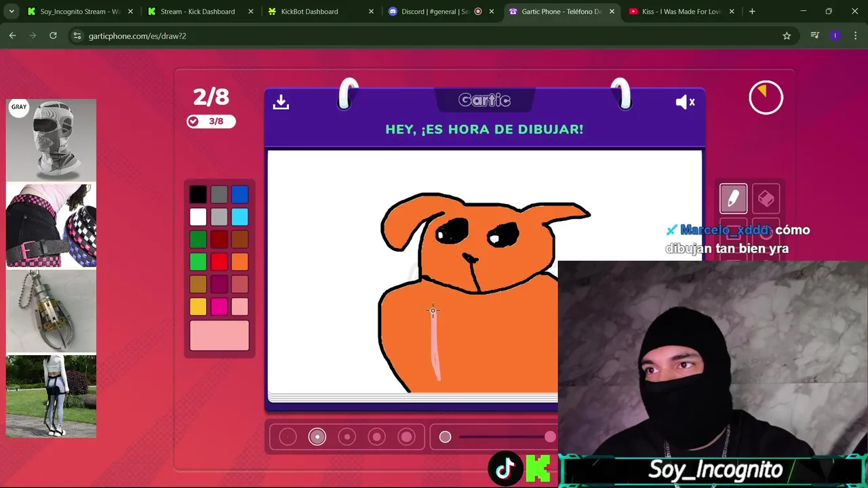Pick the yellow color swatch
The height and width of the screenshot is (488, 868).
(x=198, y=307)
